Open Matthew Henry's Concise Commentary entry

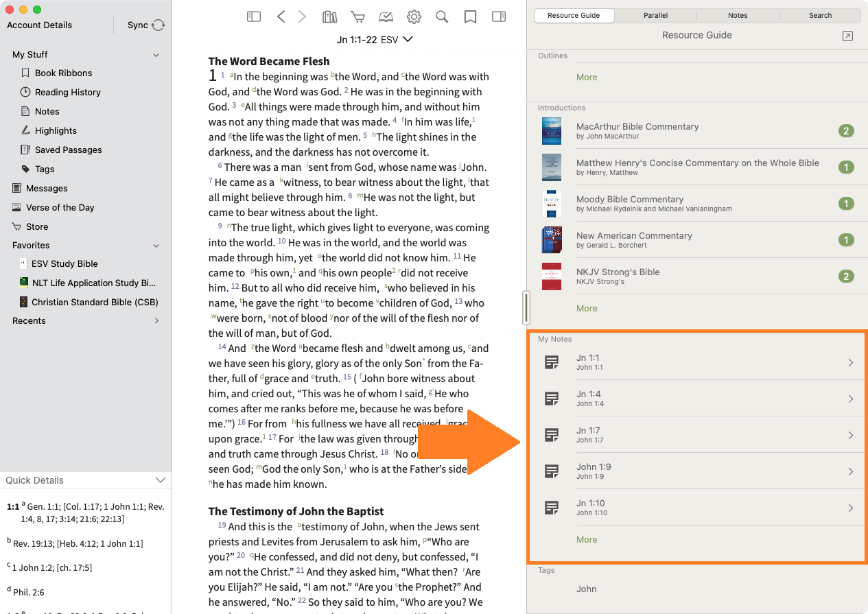[697, 167]
